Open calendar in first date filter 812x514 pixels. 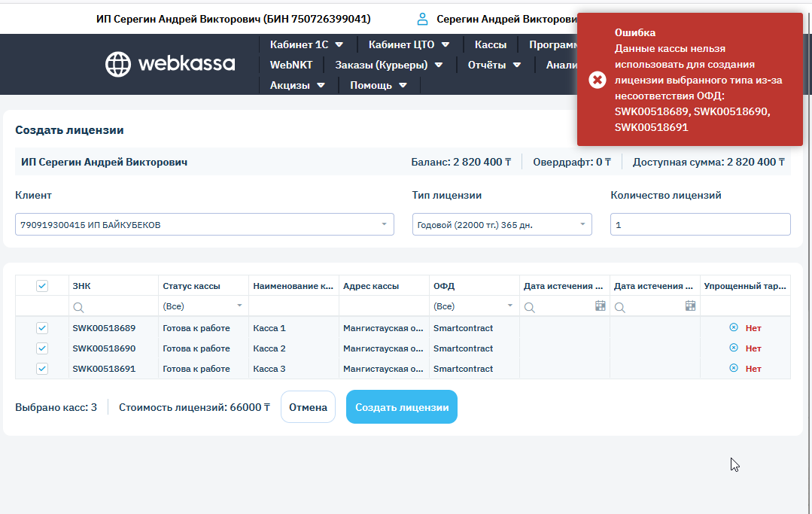click(x=601, y=306)
